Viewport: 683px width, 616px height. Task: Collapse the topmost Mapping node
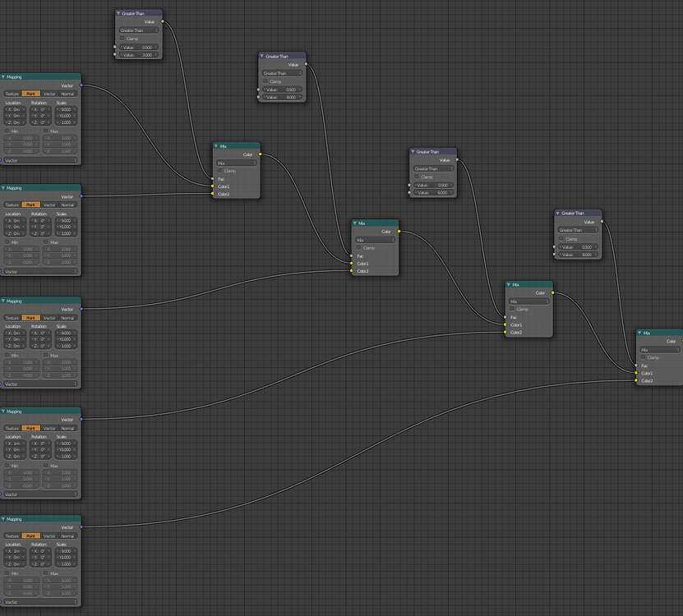click(x=3, y=76)
